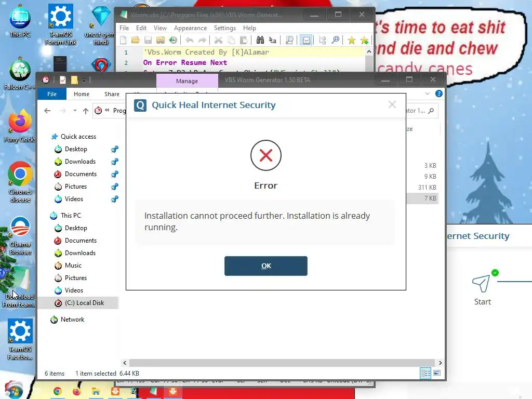The height and width of the screenshot is (399, 532).
Task: Click Save disk icon in Notepad2 toolbar
Action: tap(148, 41)
